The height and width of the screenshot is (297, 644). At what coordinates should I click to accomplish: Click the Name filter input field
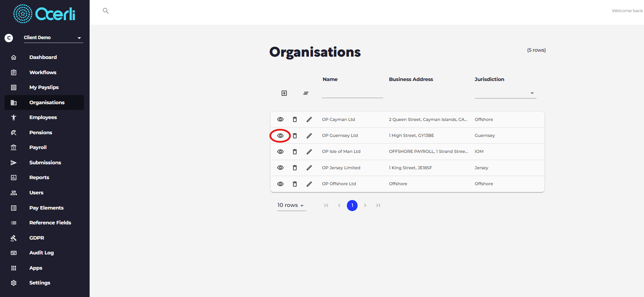pyautogui.click(x=353, y=93)
